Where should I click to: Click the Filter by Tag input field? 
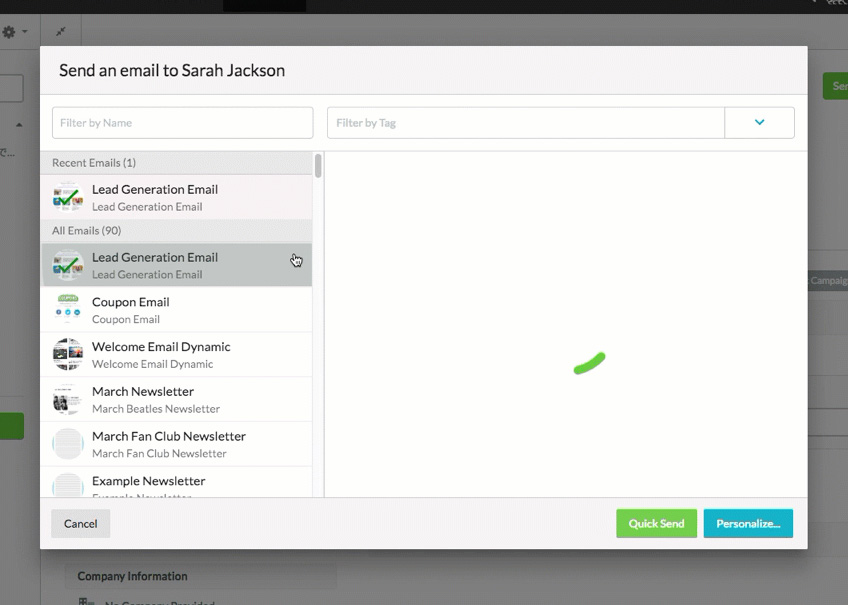[526, 123]
